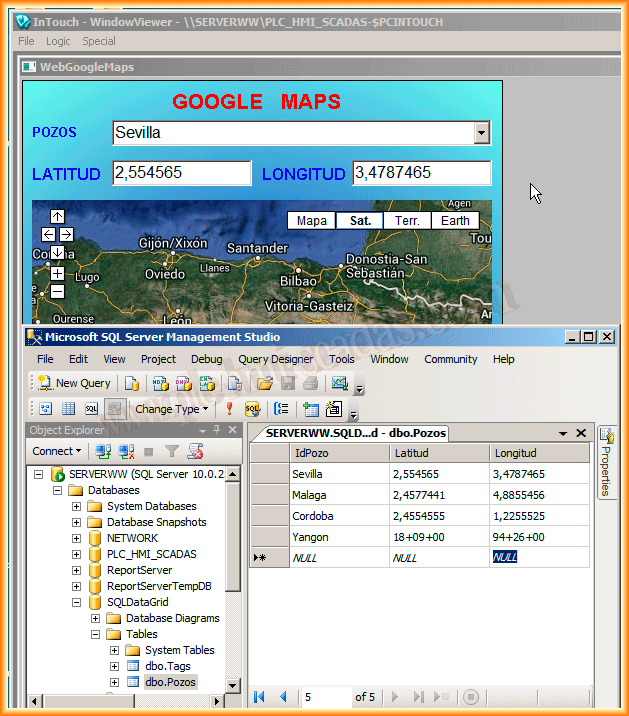The width and height of the screenshot is (629, 716).
Task: Select dbo.Tags table in the tree
Action: click(167, 666)
